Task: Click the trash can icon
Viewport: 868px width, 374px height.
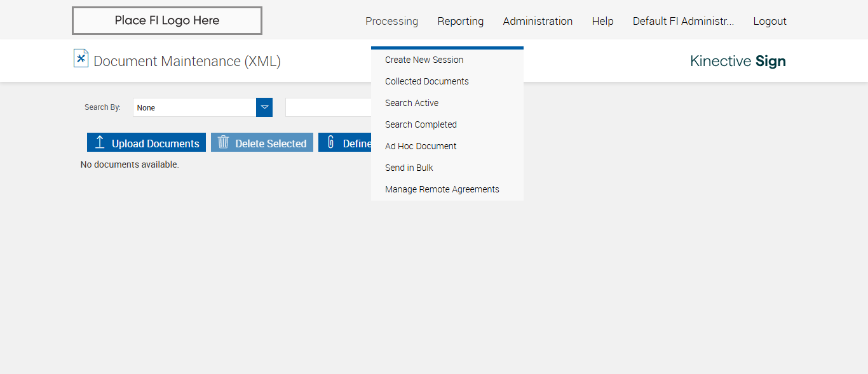Action: click(223, 142)
